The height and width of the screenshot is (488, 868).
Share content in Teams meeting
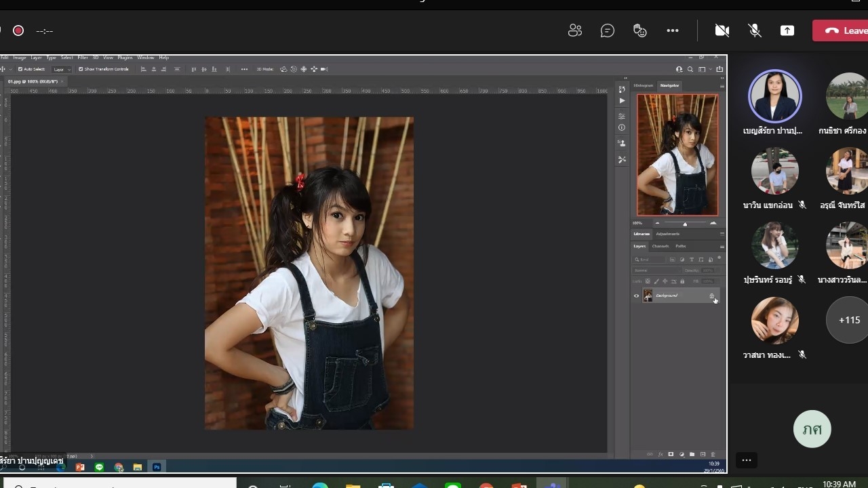coord(787,30)
